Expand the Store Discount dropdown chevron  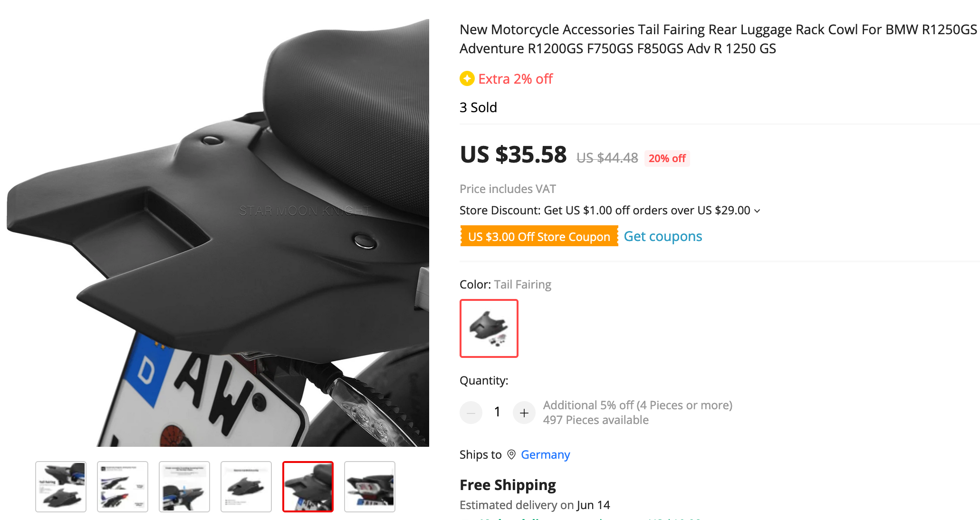click(757, 211)
